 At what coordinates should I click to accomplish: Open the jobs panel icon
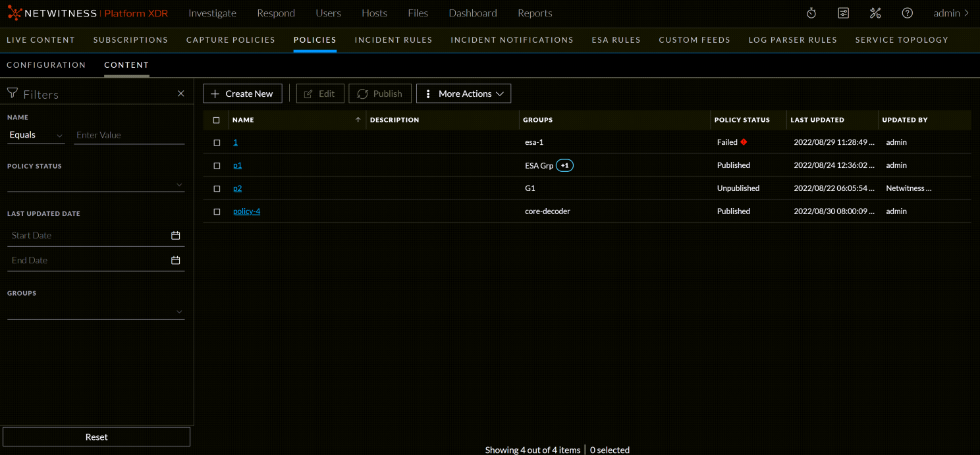tap(843, 13)
